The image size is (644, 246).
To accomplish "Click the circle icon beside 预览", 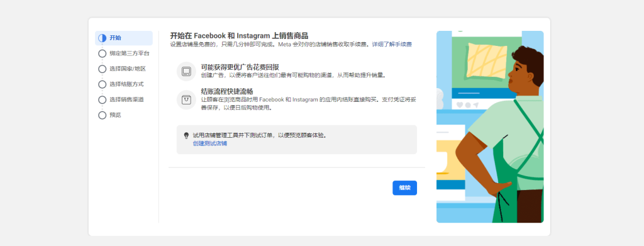I will point(103,115).
